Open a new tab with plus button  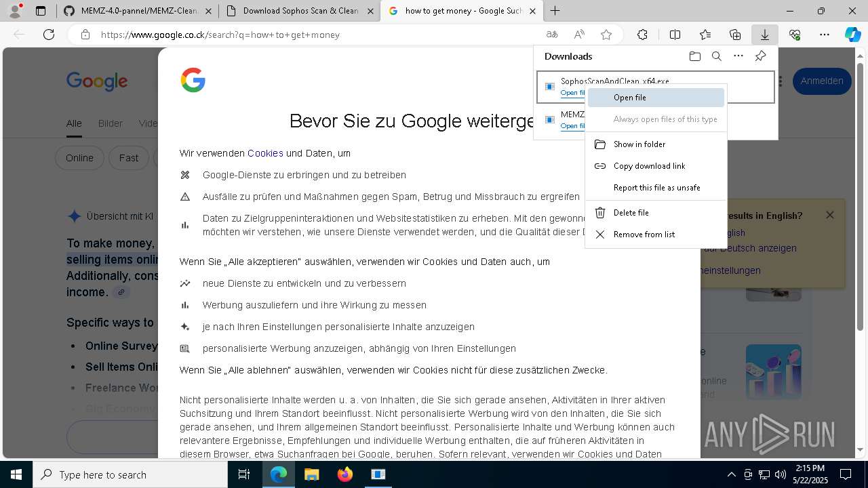click(x=555, y=11)
